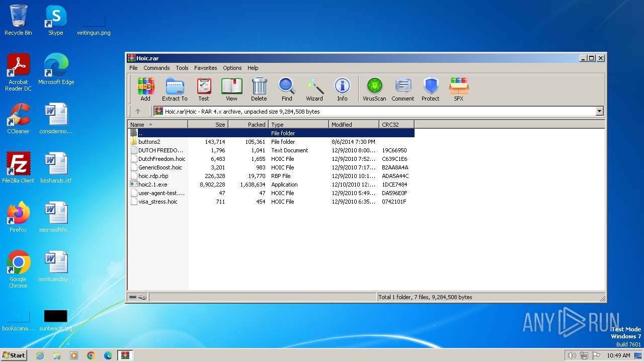Select the buttons2 folder

(x=271, y=142)
